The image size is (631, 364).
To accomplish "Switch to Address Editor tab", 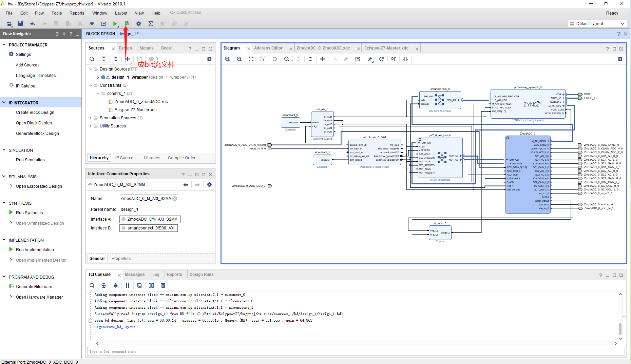I will click(268, 48).
